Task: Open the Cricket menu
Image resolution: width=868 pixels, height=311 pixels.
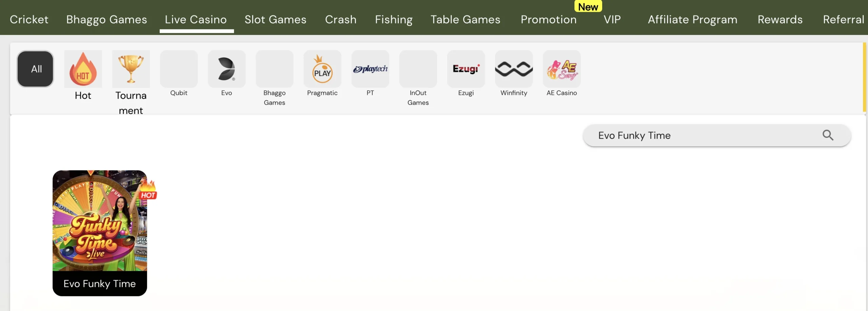Action: point(29,19)
